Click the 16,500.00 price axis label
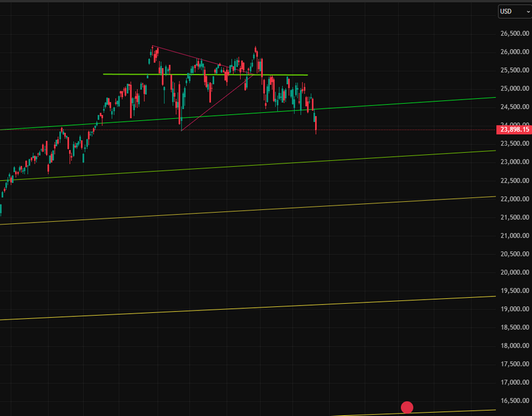Image resolution: width=532 pixels, height=416 pixels. pyautogui.click(x=515, y=401)
